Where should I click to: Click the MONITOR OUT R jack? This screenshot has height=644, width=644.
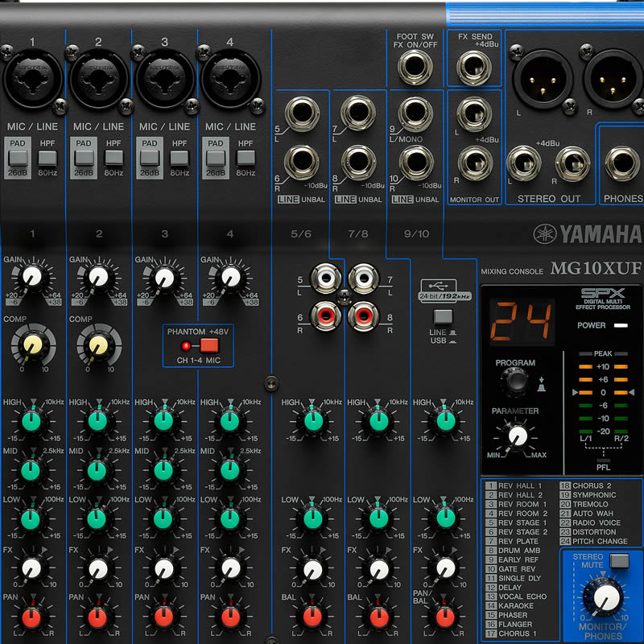coord(476,163)
